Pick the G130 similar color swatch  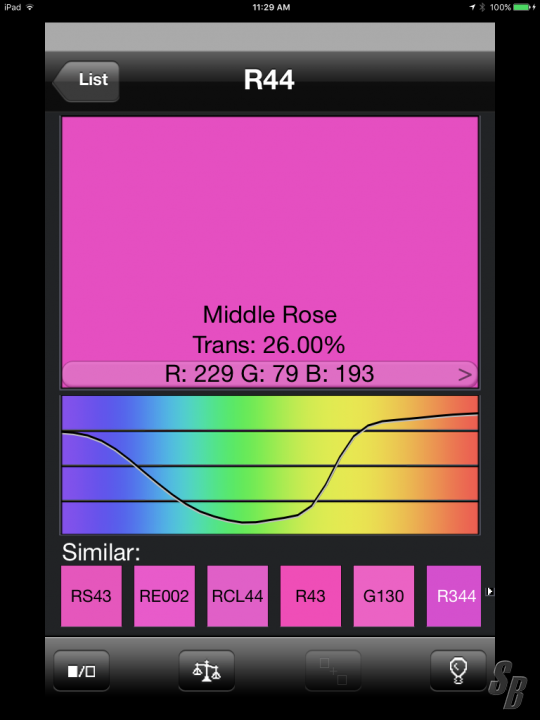[384, 596]
